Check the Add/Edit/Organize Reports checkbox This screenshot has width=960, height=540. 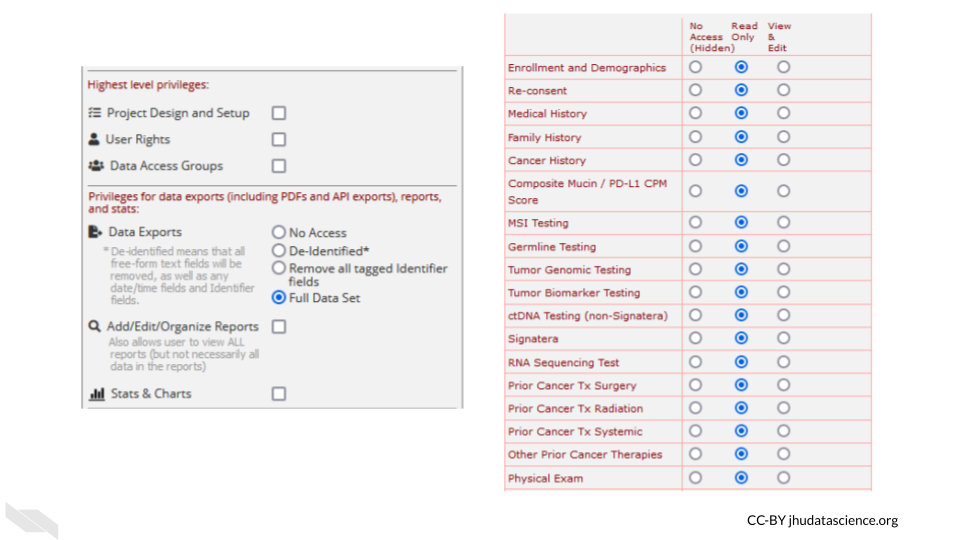coord(279,327)
